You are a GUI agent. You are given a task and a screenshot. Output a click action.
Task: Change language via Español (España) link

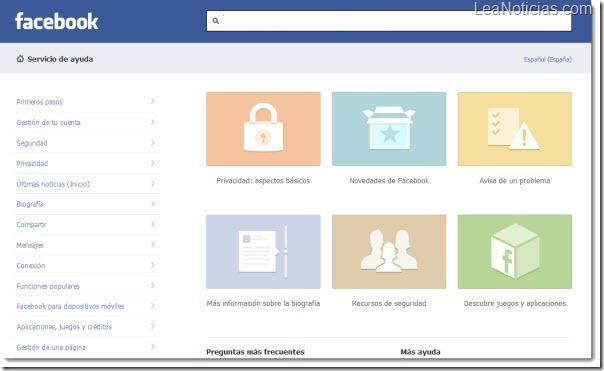pos(547,59)
